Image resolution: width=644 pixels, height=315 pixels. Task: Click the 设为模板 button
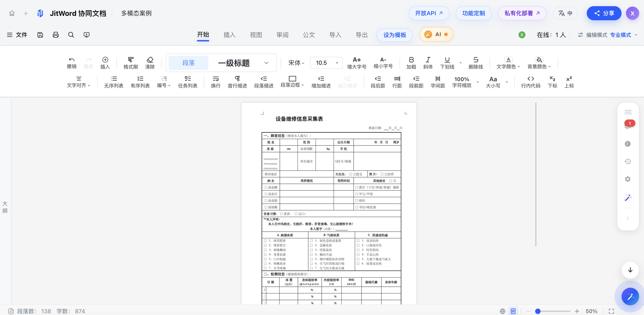pyautogui.click(x=395, y=35)
